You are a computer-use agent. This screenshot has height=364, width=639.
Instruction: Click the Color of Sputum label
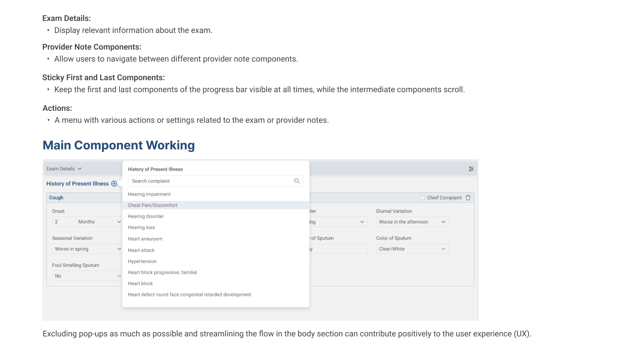coord(394,238)
